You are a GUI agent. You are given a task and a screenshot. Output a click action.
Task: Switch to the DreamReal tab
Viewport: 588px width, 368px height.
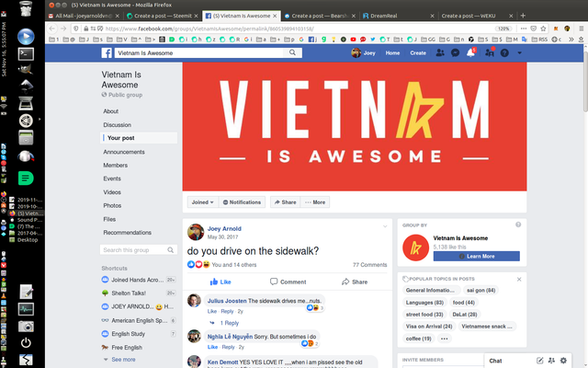[x=398, y=16]
